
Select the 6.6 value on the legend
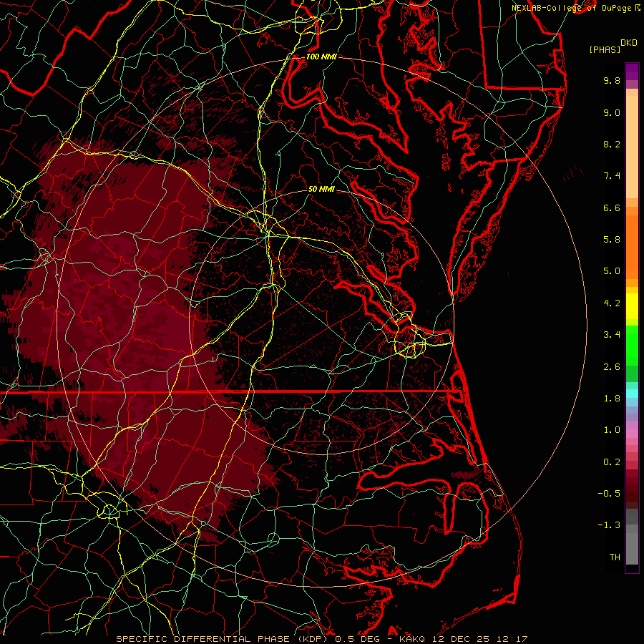612,208
